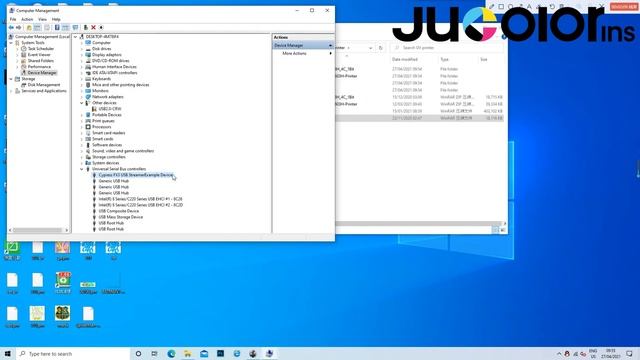Select Event Viewer in the left tree
640x360 pixels.
(x=39, y=55)
